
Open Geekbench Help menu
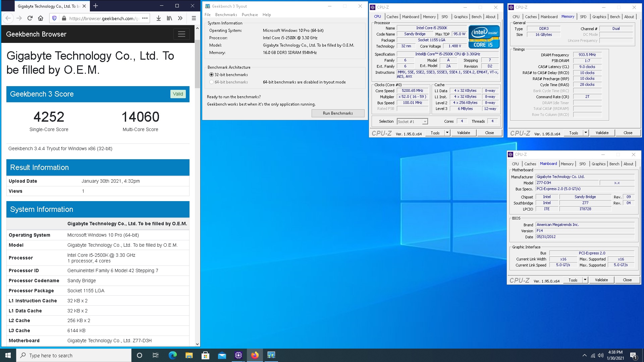tap(267, 15)
